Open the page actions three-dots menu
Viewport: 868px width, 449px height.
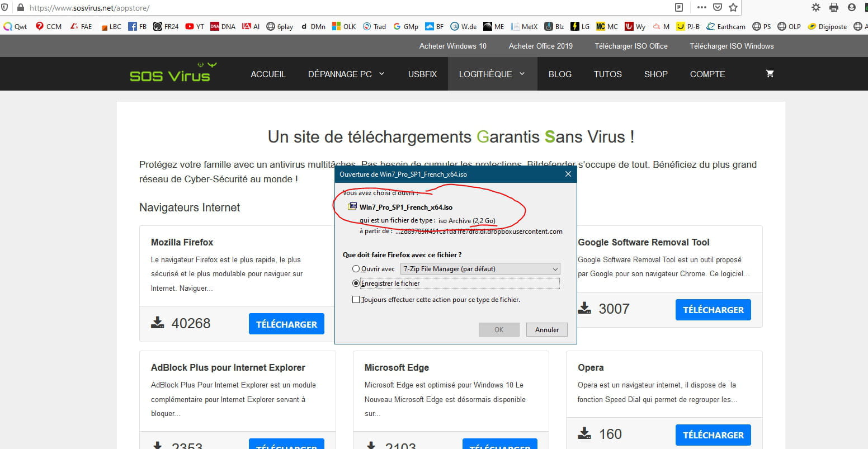point(701,7)
